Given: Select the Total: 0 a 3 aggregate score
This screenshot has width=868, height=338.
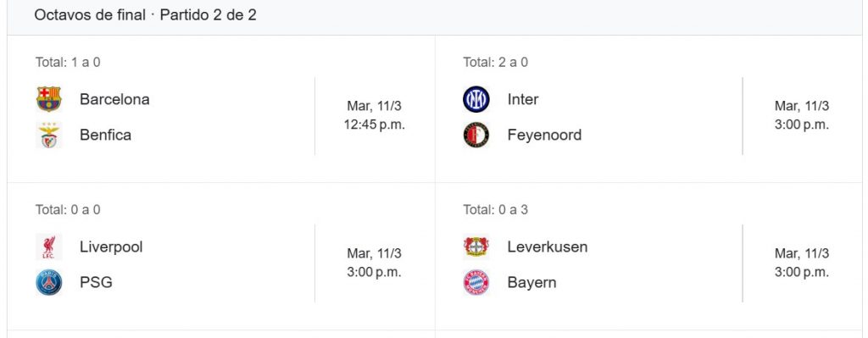Looking at the screenshot, I should pyautogui.click(x=495, y=209).
